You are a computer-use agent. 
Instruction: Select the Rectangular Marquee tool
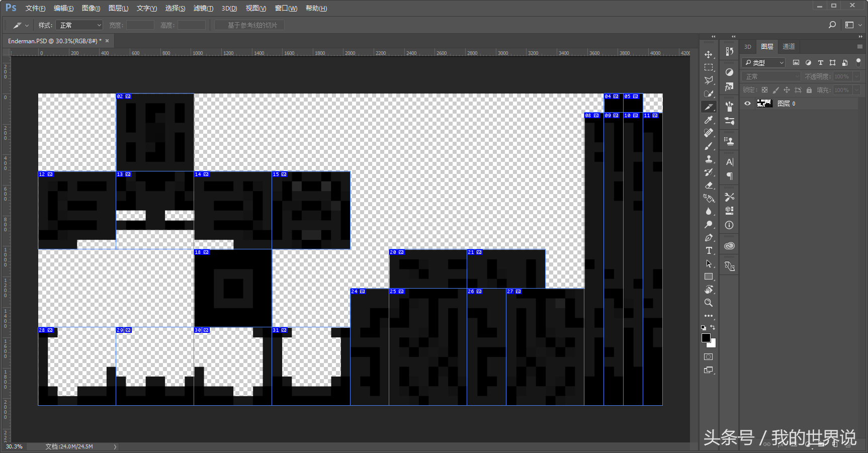(709, 67)
